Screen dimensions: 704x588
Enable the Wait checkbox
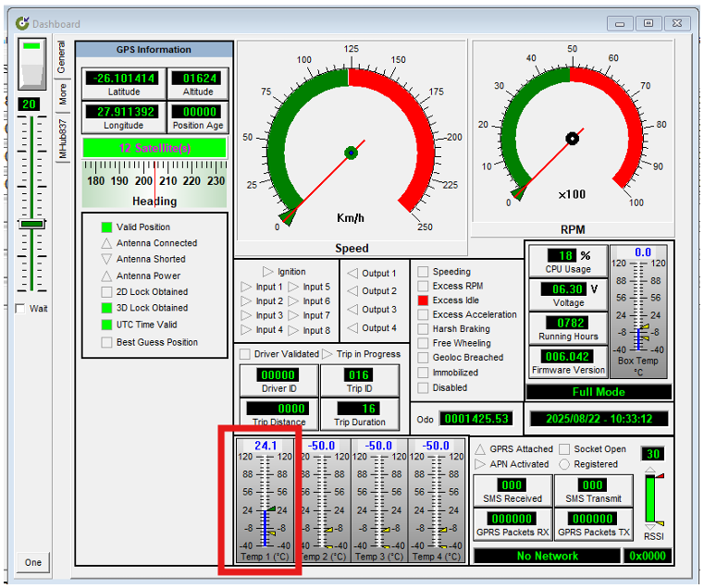pyautogui.click(x=20, y=309)
